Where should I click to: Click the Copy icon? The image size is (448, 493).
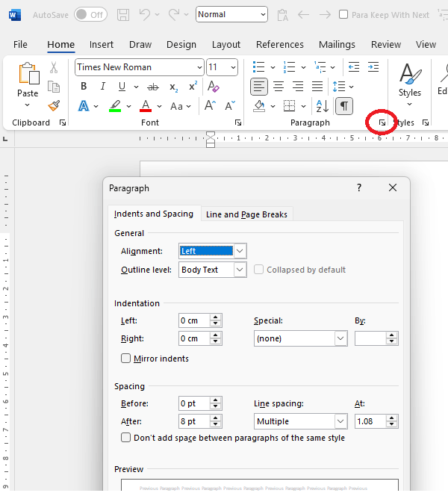(54, 87)
